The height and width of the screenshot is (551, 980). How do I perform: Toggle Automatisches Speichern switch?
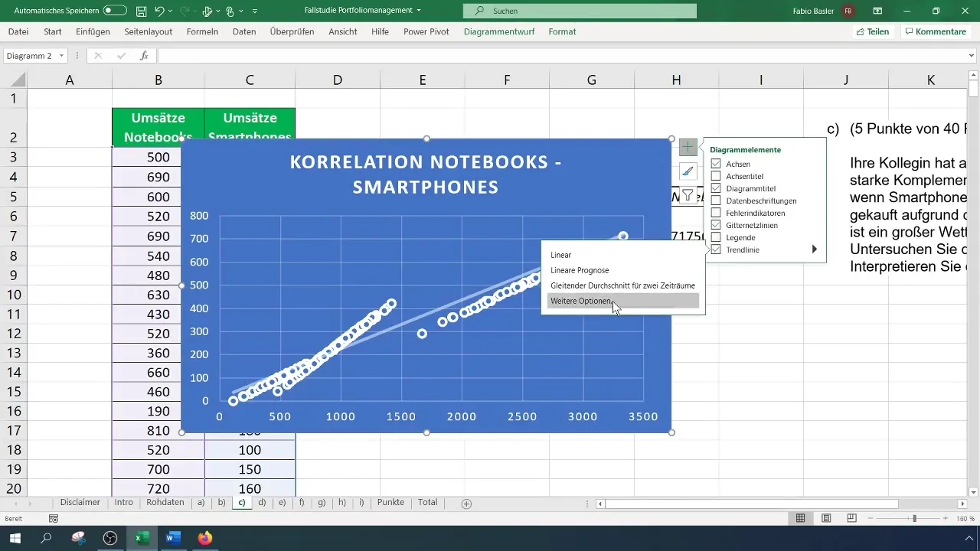[115, 11]
